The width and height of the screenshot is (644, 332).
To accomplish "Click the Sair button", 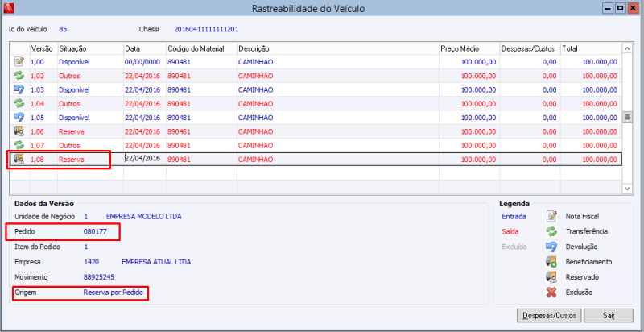I will (609, 316).
